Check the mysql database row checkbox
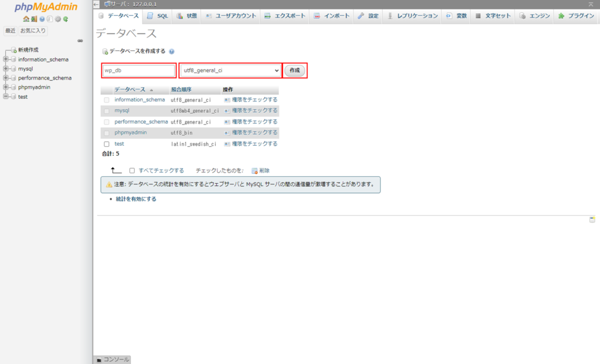Image resolution: width=600 pixels, height=364 pixels. pyautogui.click(x=107, y=111)
